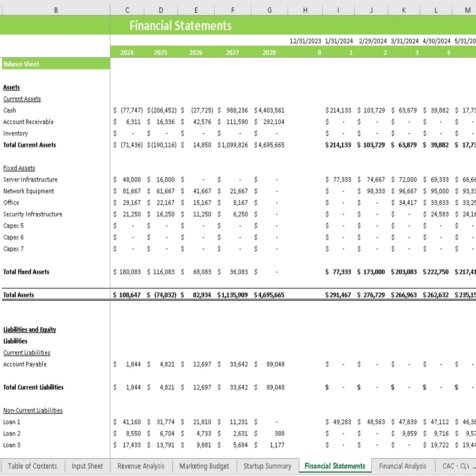
Task: Open the Financial Analysis sheet
Action: pyautogui.click(x=402, y=466)
